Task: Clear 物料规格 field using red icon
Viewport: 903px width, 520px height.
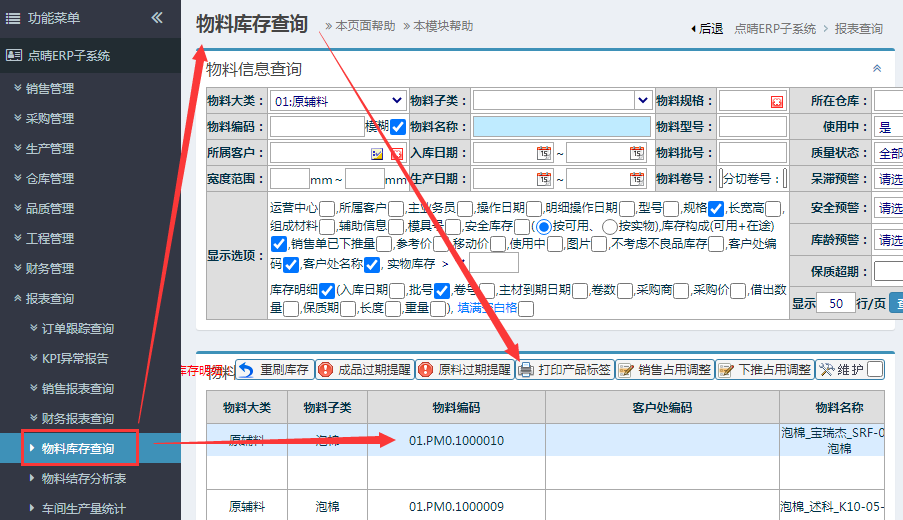Action: tap(777, 101)
